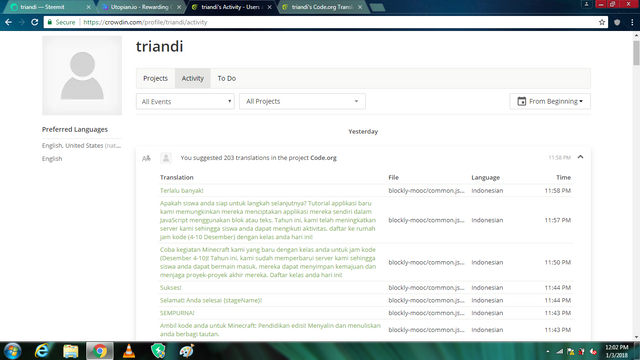Click the 11:58 PM timestamp on the activity header

[560, 158]
